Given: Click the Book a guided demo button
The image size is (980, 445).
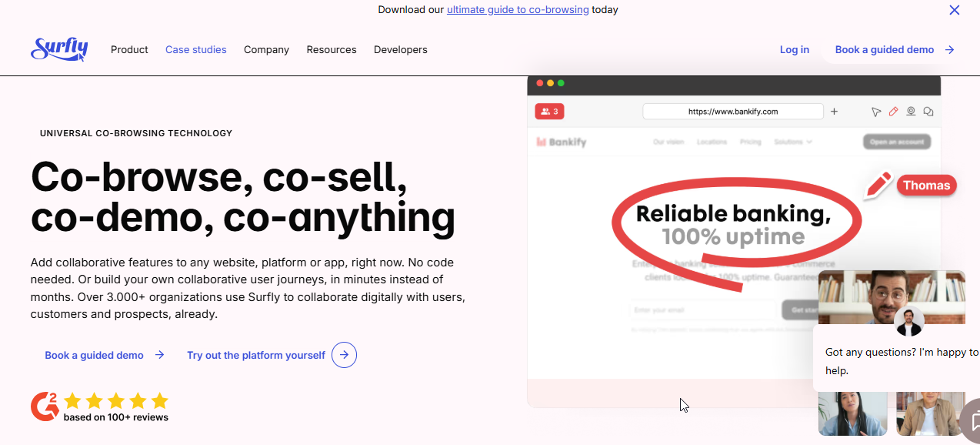Looking at the screenshot, I should pos(885,49).
